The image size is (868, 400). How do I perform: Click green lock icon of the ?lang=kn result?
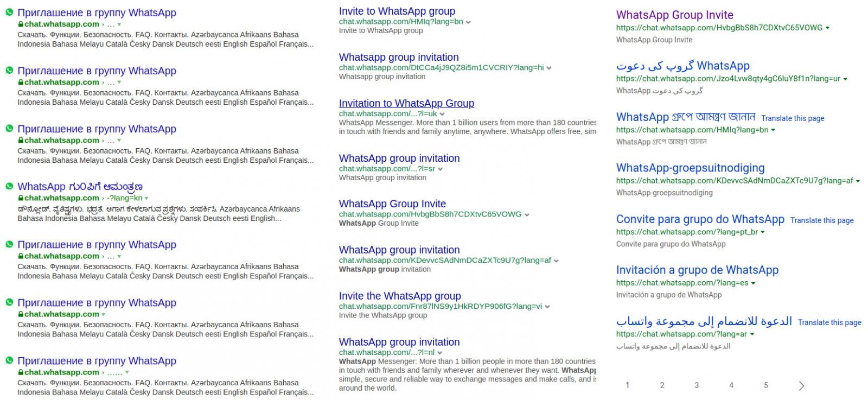point(21,198)
